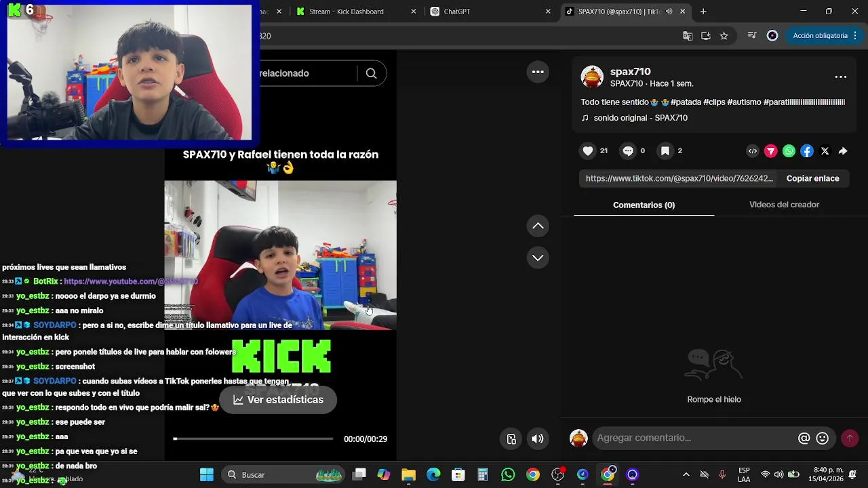Open the emoji picker in comment box
Screen dimensions: 868x488
823,439
